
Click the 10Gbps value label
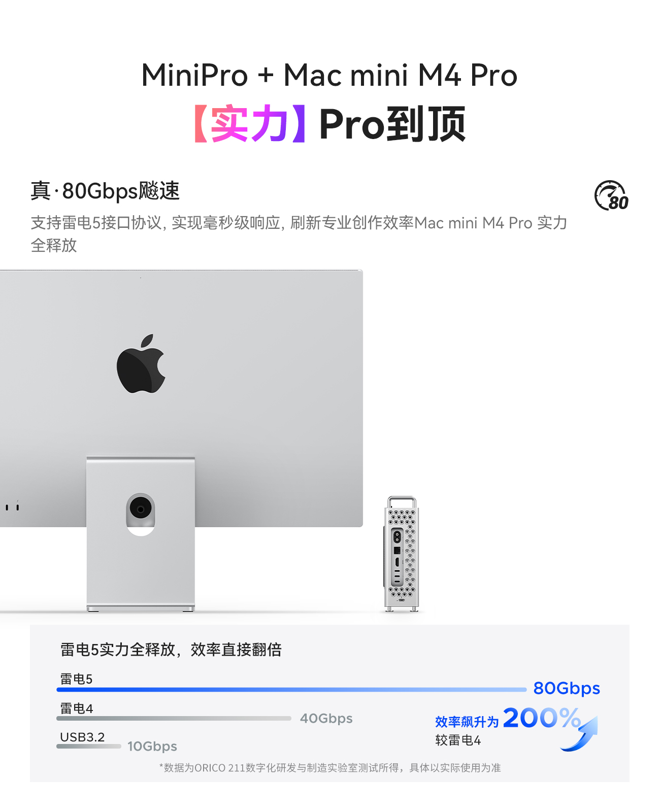pos(152,747)
